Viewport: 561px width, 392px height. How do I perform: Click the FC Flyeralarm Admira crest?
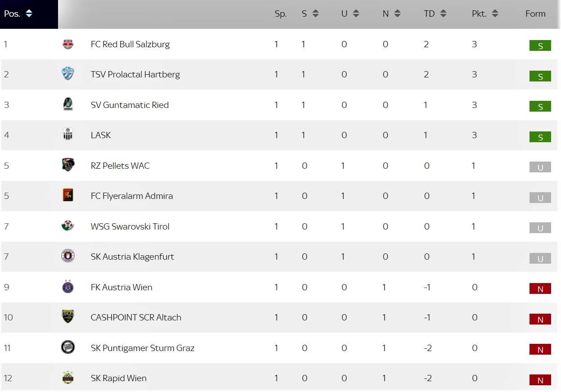tap(68, 195)
